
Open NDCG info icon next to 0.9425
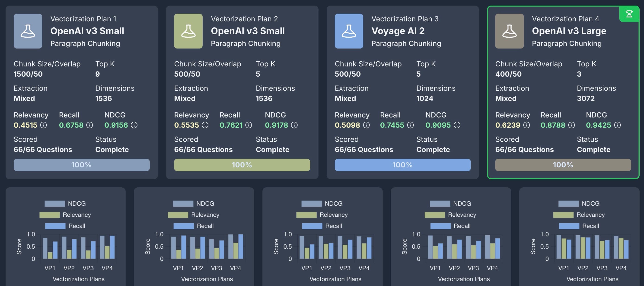pos(618,125)
